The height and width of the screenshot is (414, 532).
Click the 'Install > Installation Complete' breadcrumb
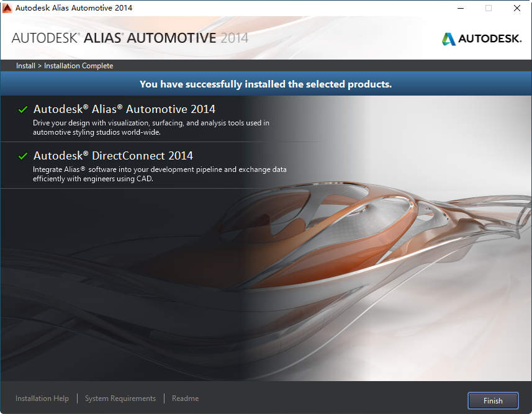(x=65, y=66)
